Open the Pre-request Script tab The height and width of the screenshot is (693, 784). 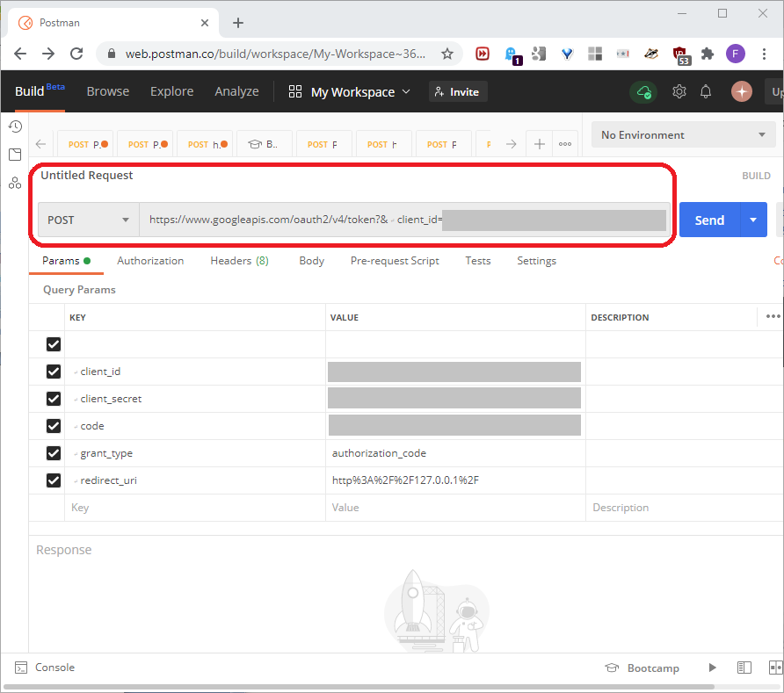(395, 261)
